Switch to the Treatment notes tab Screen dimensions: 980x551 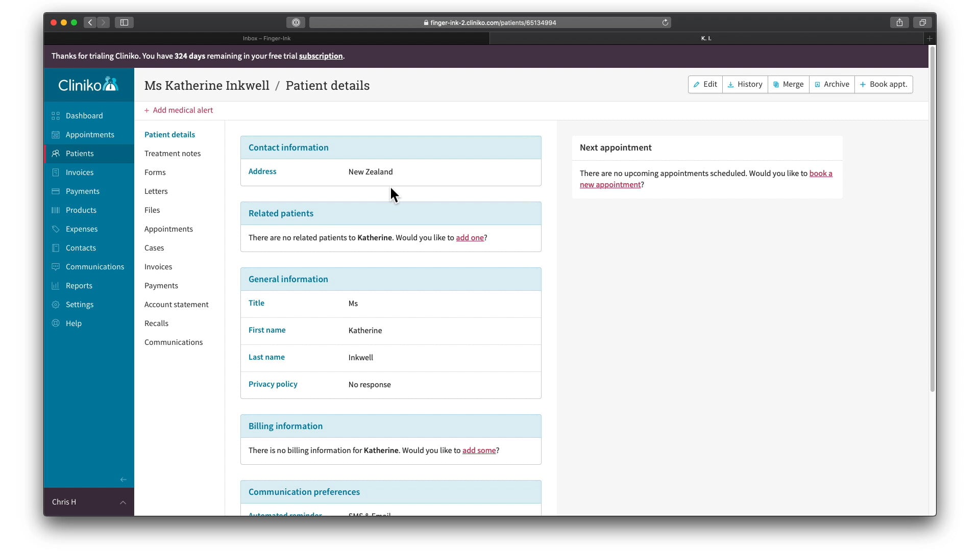click(173, 153)
